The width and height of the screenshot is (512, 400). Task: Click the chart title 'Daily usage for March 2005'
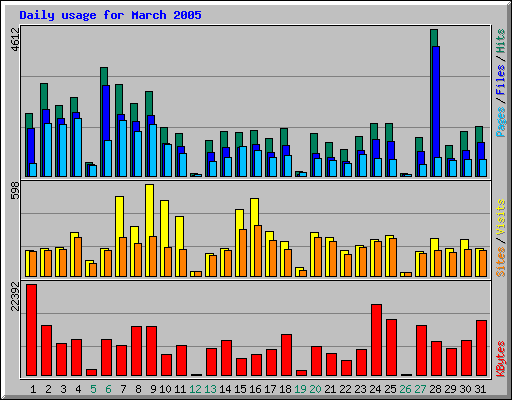click(110, 15)
